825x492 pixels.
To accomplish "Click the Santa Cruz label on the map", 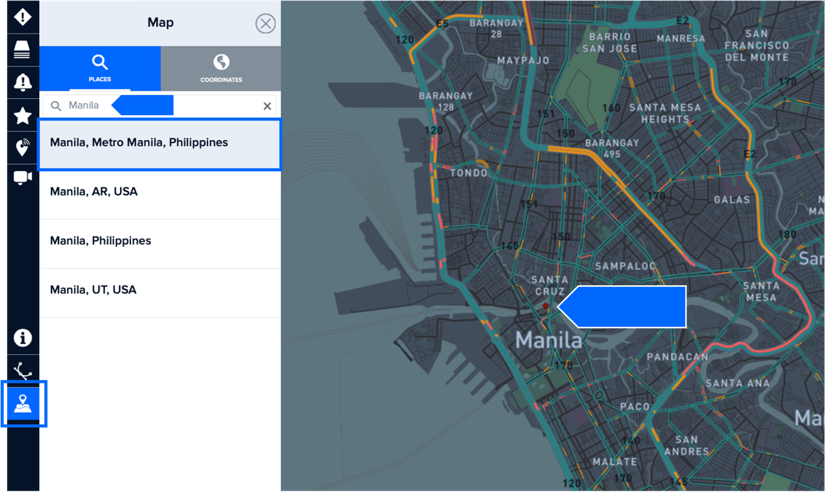I will pyautogui.click(x=550, y=285).
